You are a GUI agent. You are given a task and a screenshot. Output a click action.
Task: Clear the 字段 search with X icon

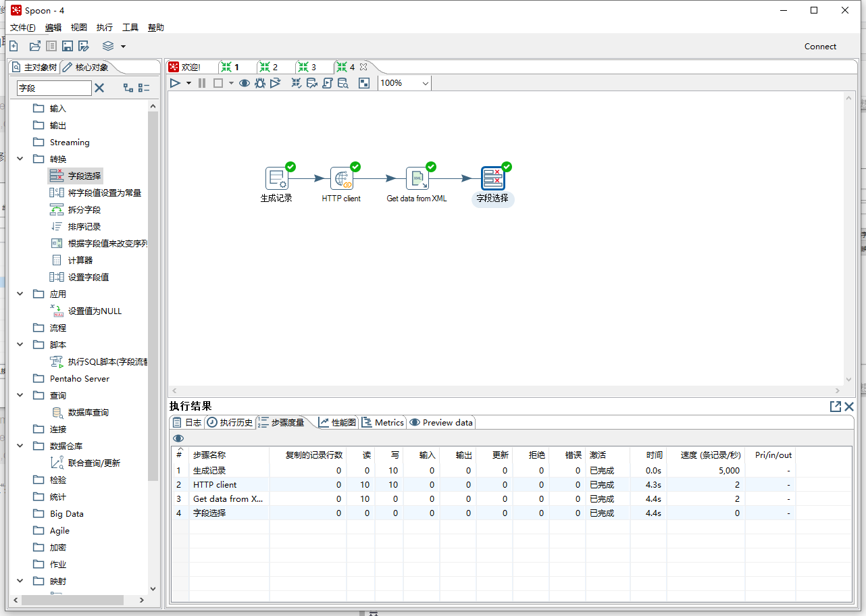point(99,88)
